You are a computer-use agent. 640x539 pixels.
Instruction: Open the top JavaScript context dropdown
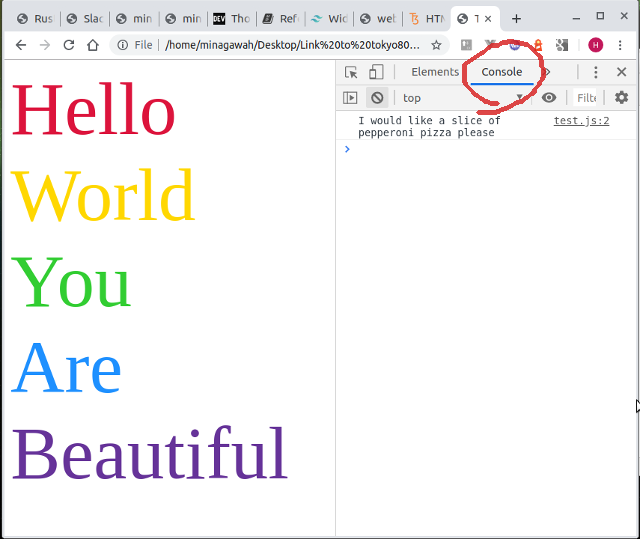[x=462, y=98]
